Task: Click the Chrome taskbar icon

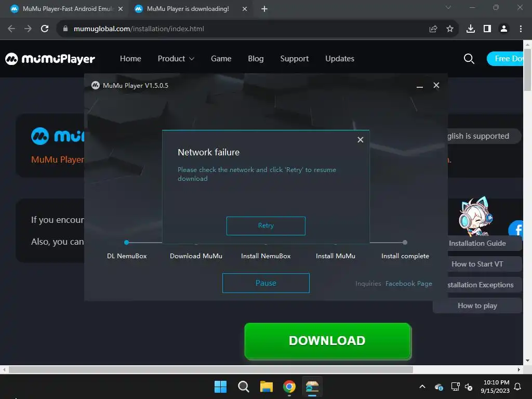Action: click(x=289, y=387)
